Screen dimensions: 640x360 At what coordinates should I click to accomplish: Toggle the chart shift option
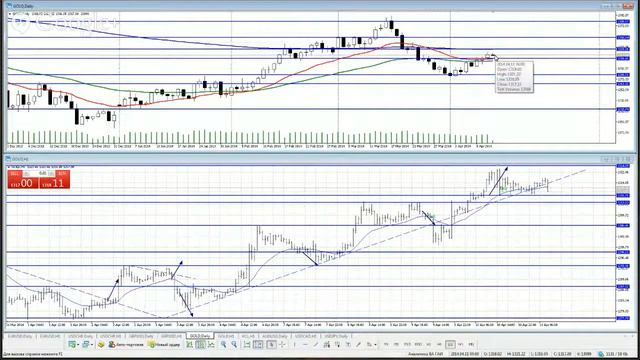pyautogui.click(x=258, y=344)
